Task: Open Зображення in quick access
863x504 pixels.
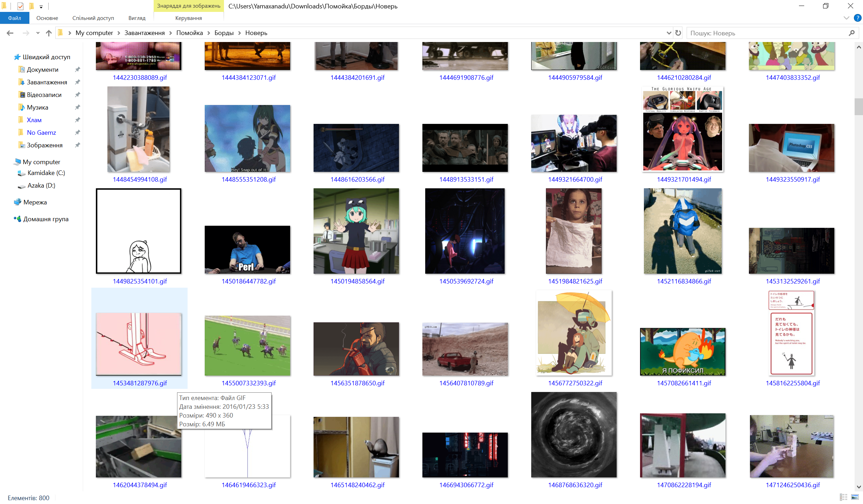Action: tap(44, 145)
